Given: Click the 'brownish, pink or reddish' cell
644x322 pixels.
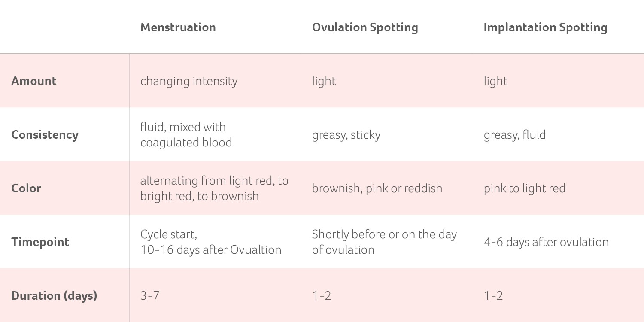Looking at the screenshot, I should [x=377, y=188].
